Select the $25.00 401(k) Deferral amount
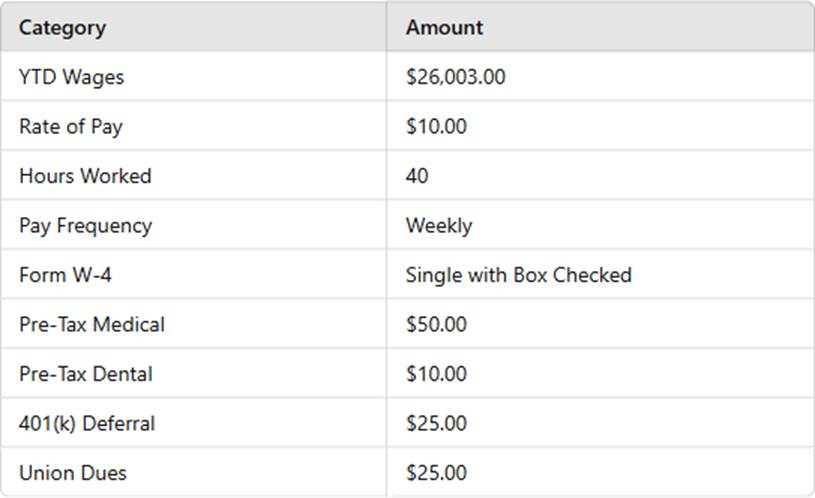The image size is (815, 498). pyautogui.click(x=436, y=423)
